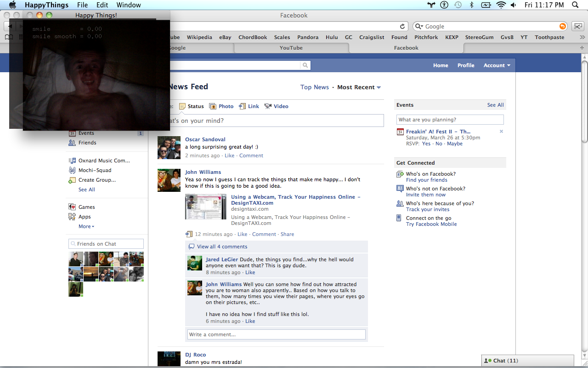Open the Edit menu in menu bar
This screenshot has width=588, height=368.
coord(102,5)
